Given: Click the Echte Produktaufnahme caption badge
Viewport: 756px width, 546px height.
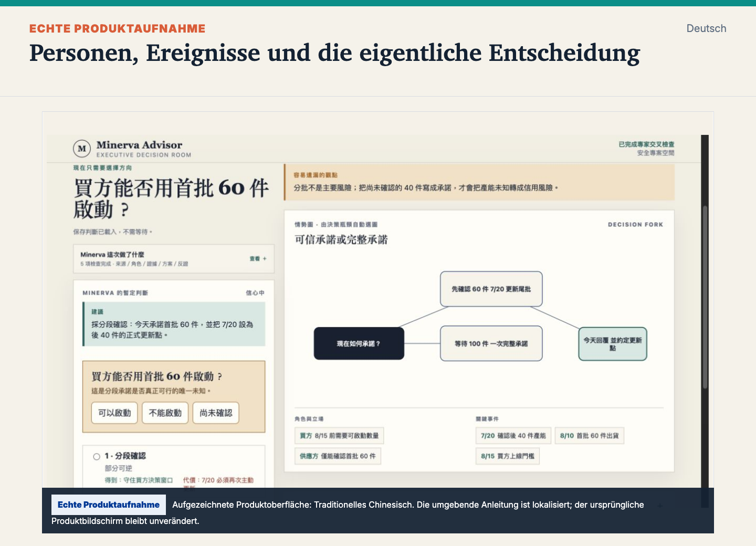Looking at the screenshot, I should coord(109,505).
